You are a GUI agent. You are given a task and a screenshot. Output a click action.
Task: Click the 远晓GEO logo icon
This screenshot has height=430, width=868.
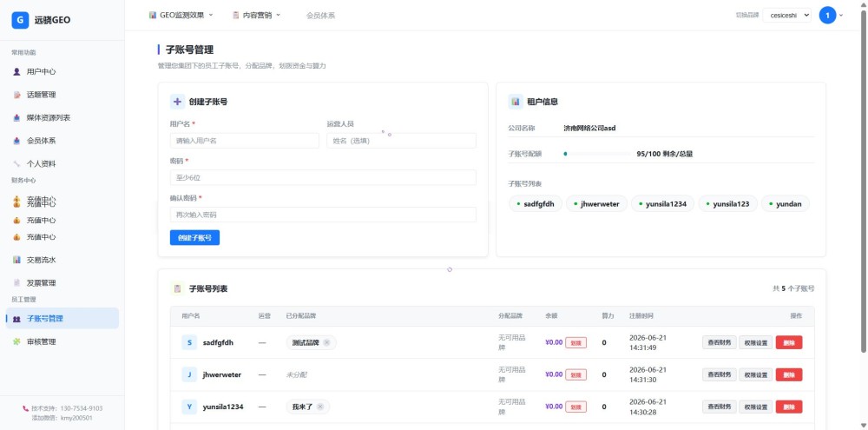[x=20, y=20]
